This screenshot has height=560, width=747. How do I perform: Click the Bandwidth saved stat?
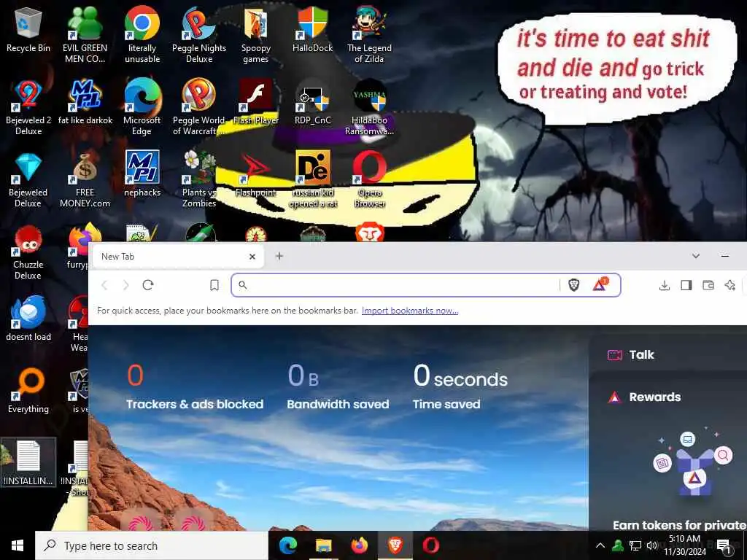(x=338, y=387)
